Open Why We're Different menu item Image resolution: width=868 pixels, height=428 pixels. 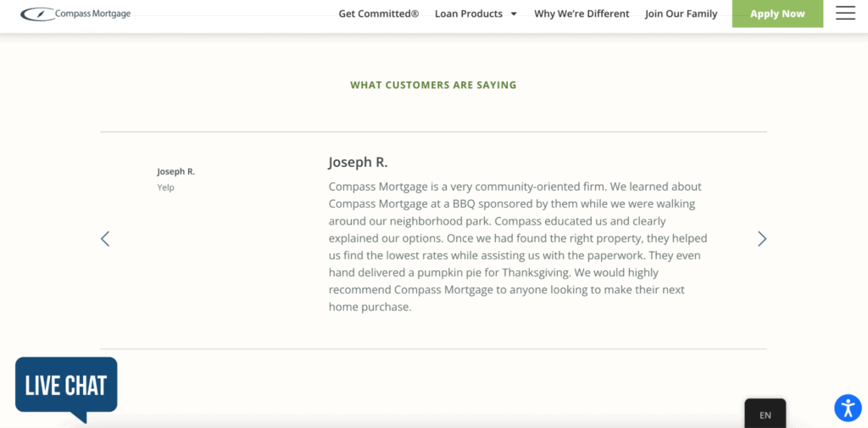tap(581, 14)
